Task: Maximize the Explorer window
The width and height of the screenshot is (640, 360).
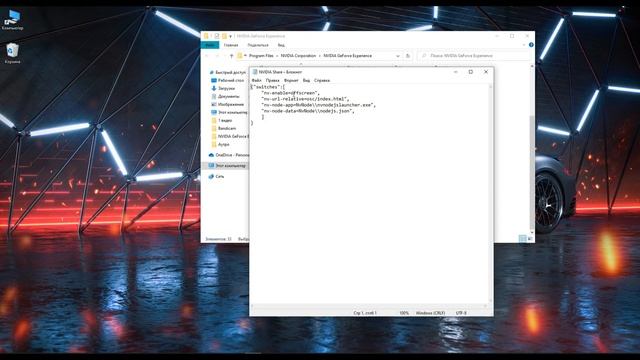Action: pyautogui.click(x=512, y=36)
